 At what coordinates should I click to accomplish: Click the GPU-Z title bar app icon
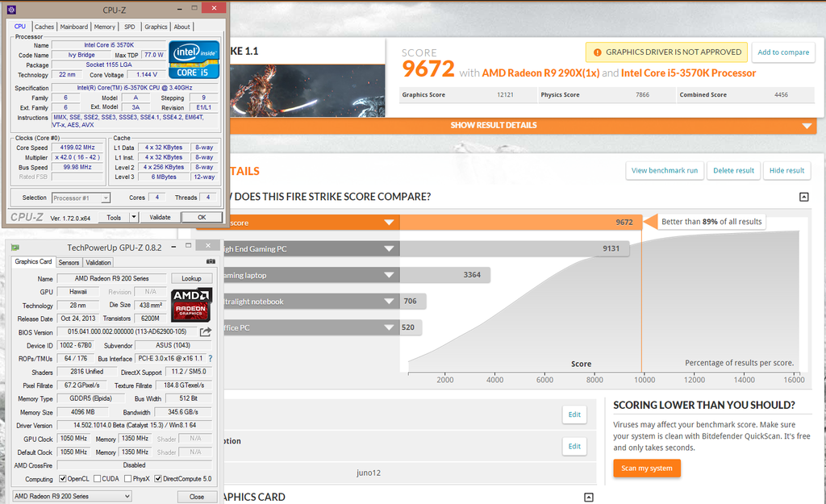15,248
